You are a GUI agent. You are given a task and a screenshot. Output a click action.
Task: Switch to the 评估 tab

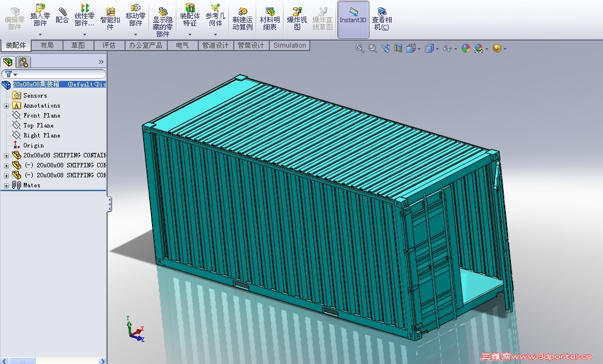pyautogui.click(x=109, y=45)
